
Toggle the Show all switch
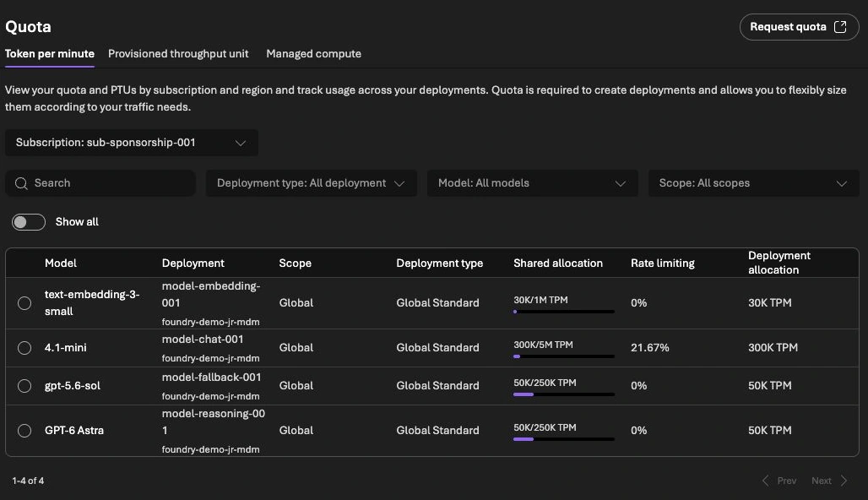[x=29, y=222]
